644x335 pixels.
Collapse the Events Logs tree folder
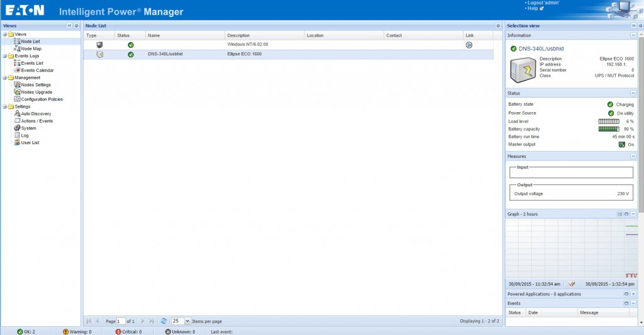click(4, 56)
